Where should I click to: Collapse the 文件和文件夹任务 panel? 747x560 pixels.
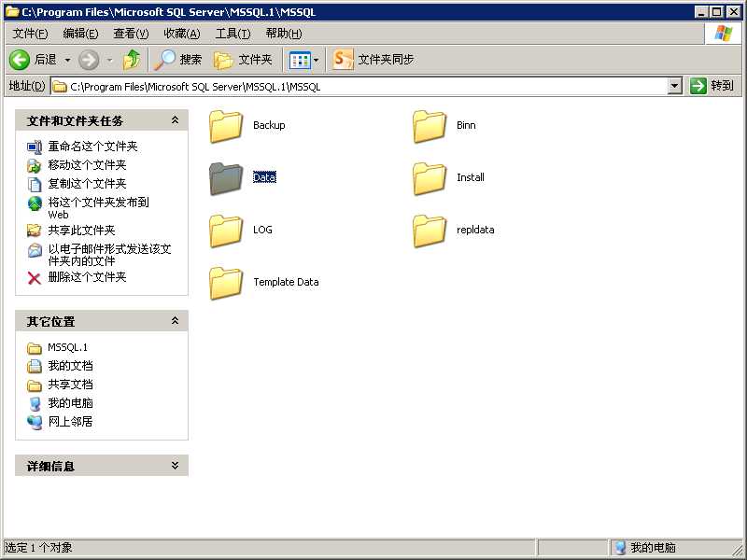click(175, 120)
